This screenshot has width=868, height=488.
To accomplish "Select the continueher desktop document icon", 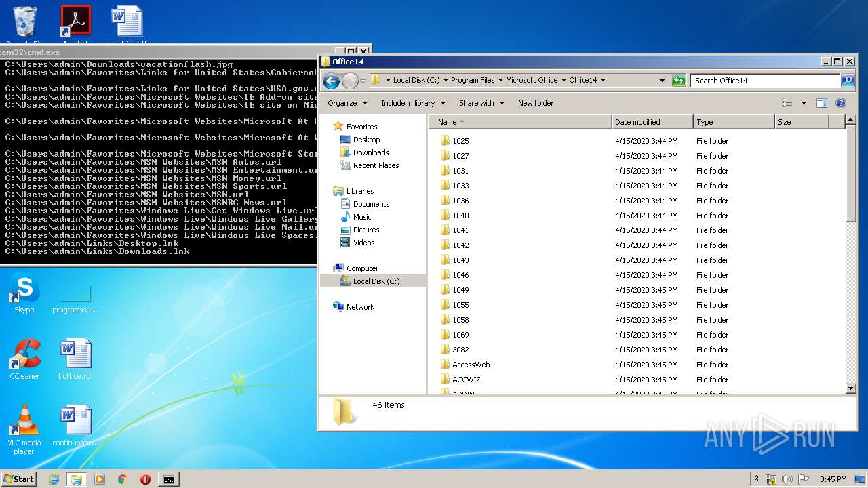I will pos(75,426).
